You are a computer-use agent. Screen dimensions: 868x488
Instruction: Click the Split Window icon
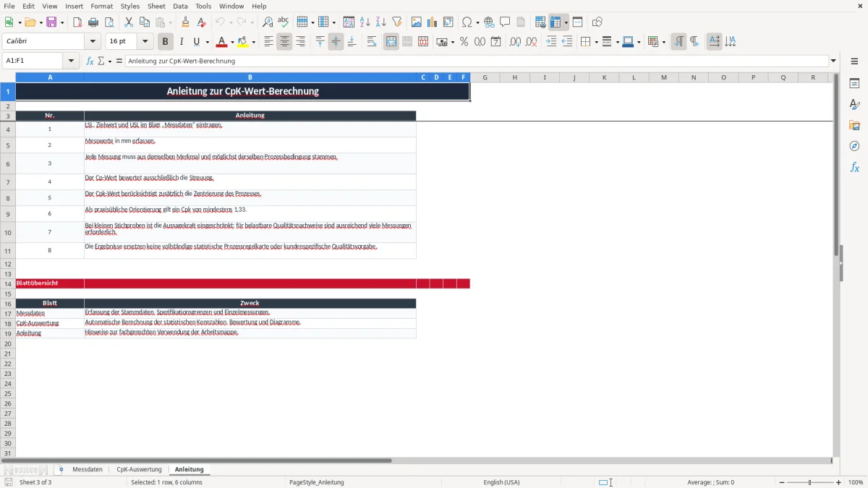point(577,22)
